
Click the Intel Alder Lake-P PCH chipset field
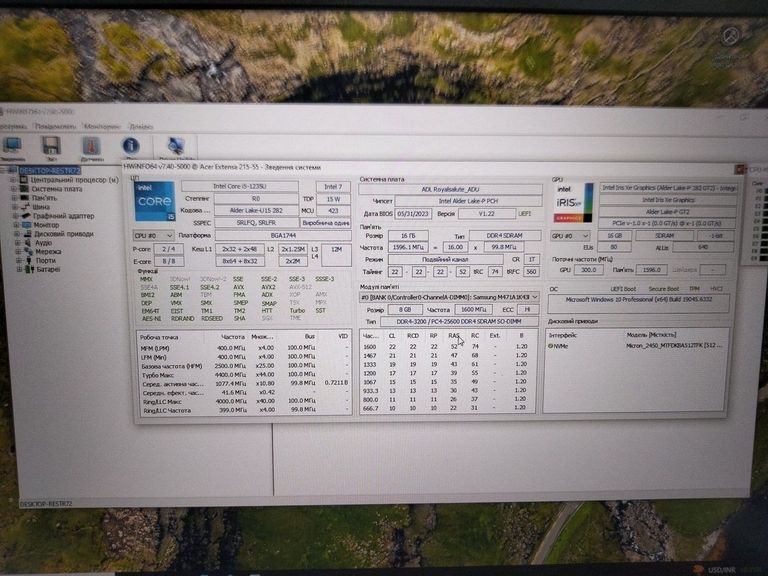(x=468, y=201)
